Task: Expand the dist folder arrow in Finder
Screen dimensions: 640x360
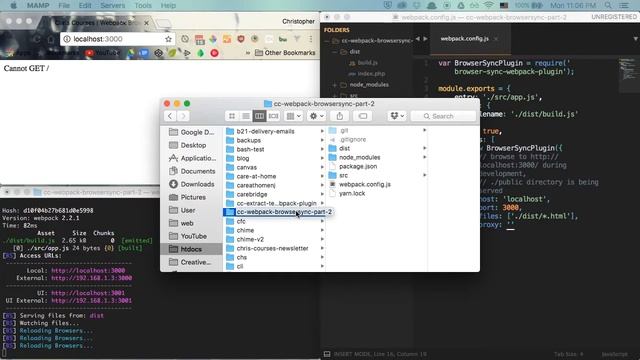Action: (424, 148)
